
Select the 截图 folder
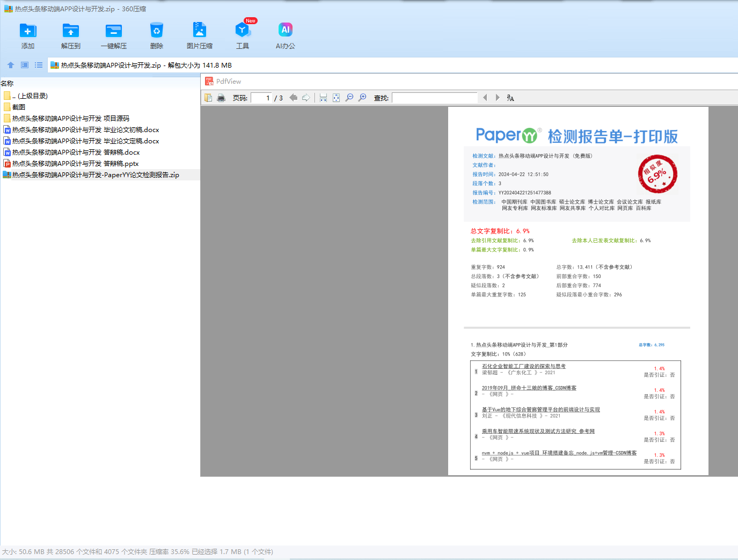coord(100,107)
